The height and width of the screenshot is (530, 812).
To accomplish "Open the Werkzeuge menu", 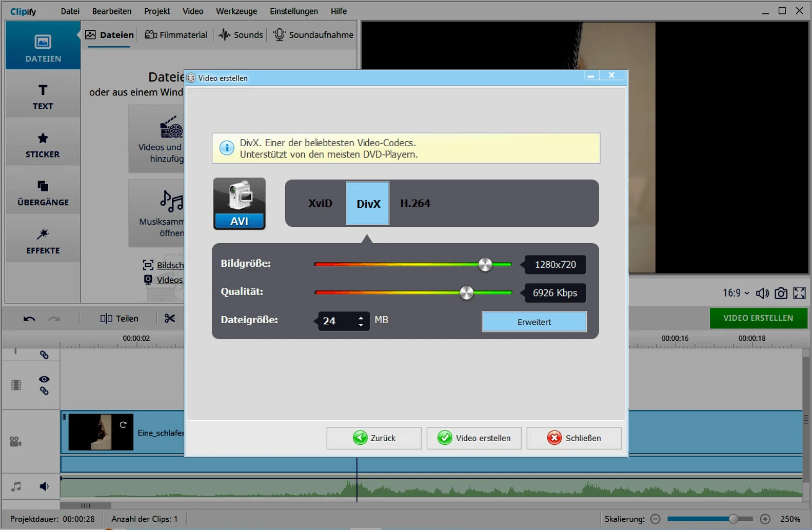I will point(236,11).
